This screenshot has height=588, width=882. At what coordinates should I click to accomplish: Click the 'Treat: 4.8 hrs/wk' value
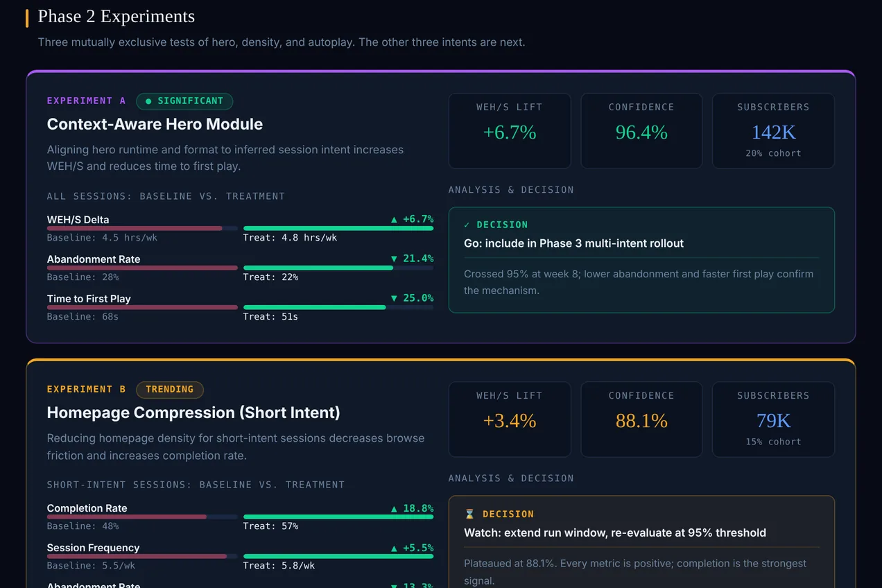click(x=290, y=238)
